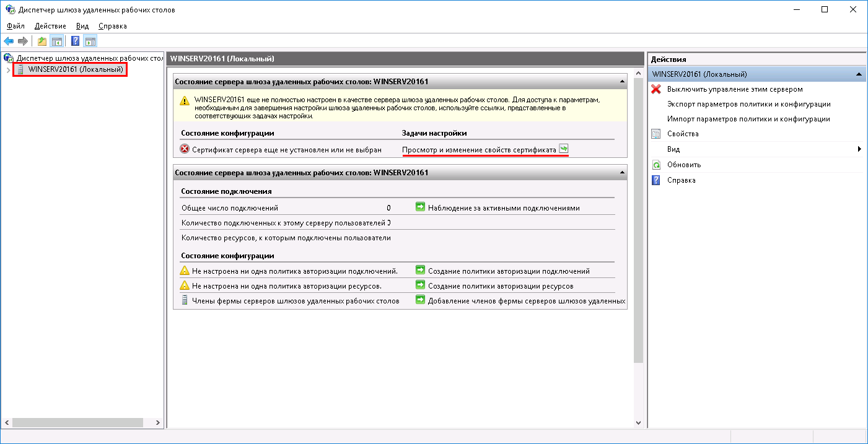This screenshot has width=868, height=444.
Task: Click 'Создание политики авторизации подключений' link
Action: coord(509,271)
